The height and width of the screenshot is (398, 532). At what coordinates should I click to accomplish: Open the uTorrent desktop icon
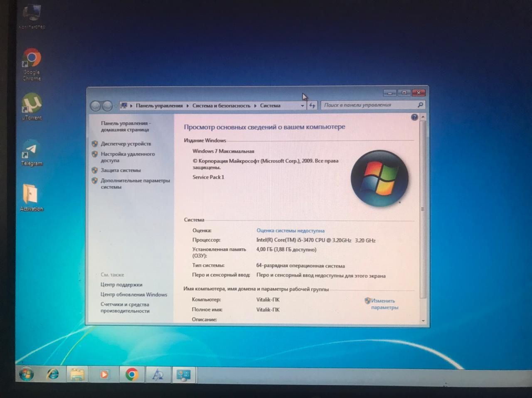pyautogui.click(x=32, y=107)
